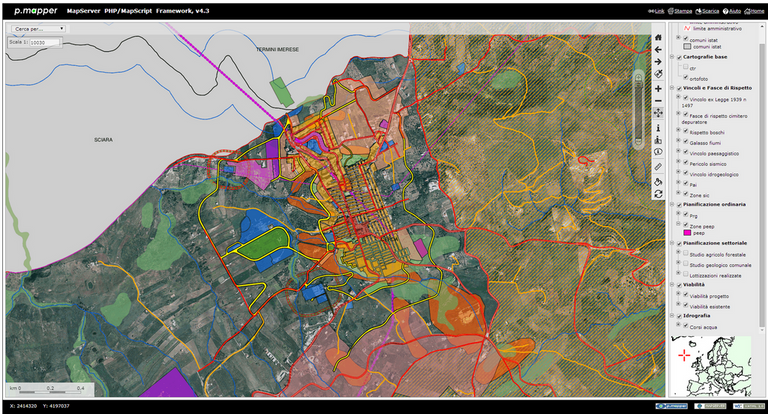Select the plus zoom-in tool

658,88
